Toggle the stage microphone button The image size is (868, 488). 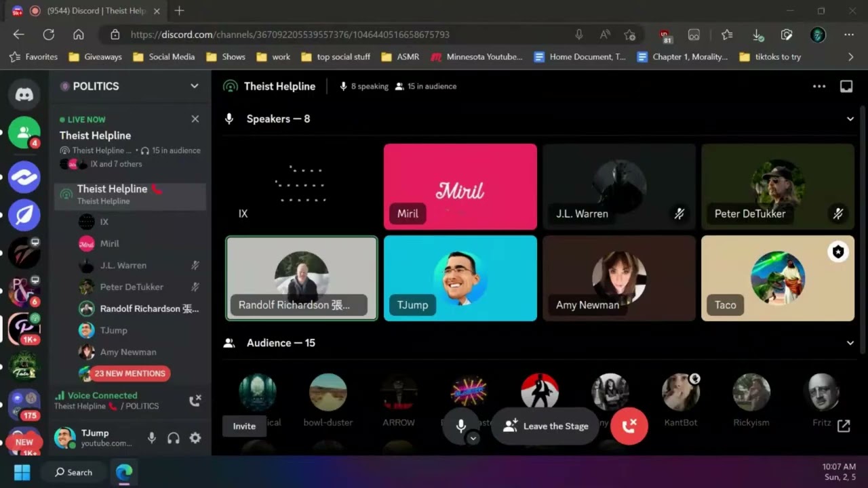460,426
